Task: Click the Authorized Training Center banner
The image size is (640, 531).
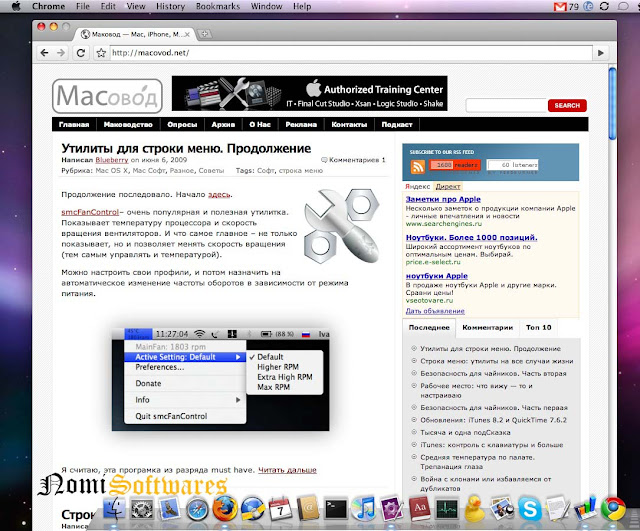Action: pyautogui.click(x=309, y=93)
